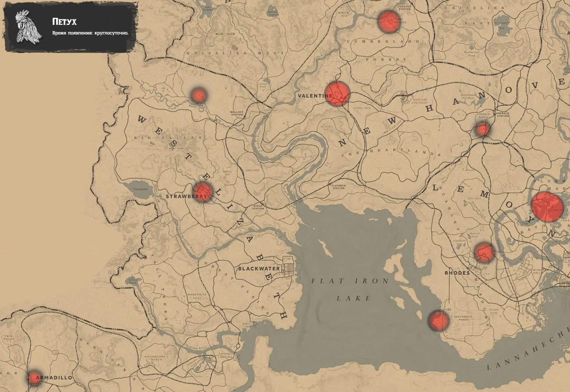Click the Moonstone Pond water shape
The image size is (570, 392).
[x=471, y=48]
